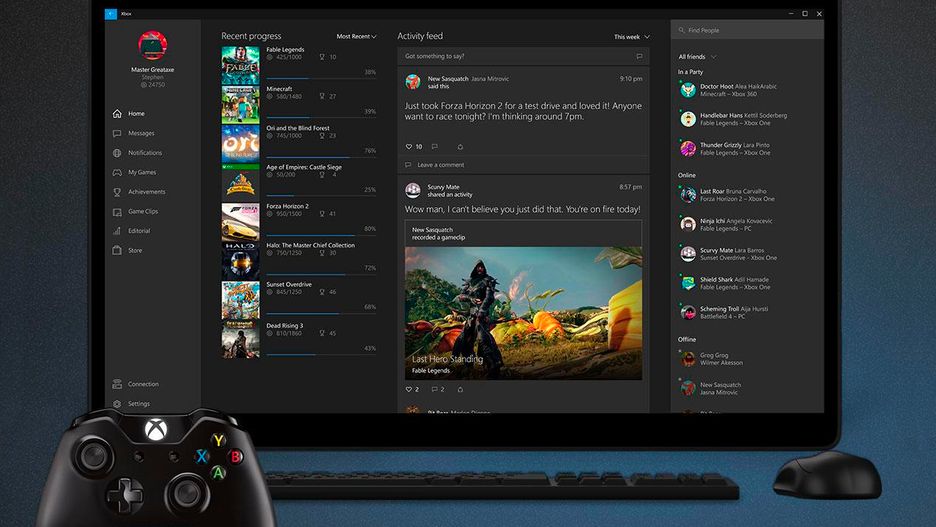The image size is (936, 527).
Task: Click the Find People search icon
Action: [x=681, y=30]
